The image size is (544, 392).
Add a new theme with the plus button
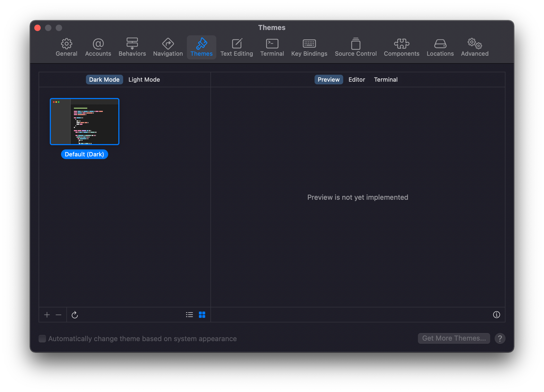47,315
